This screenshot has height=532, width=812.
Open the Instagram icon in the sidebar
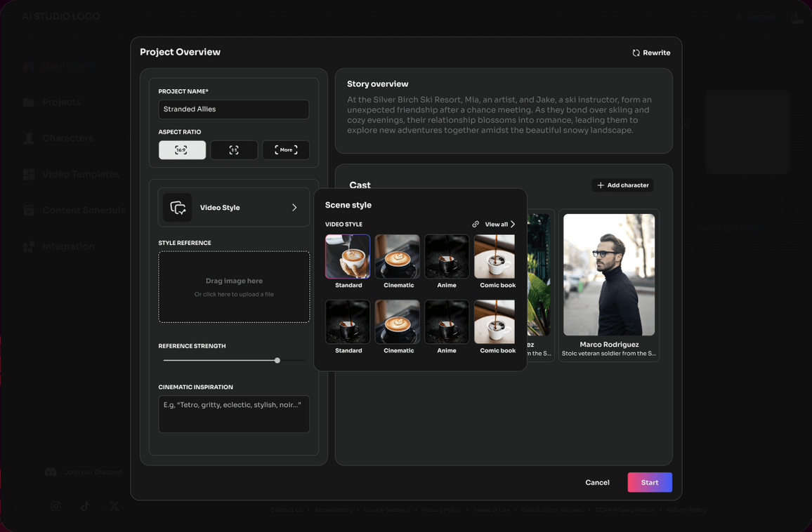point(55,506)
